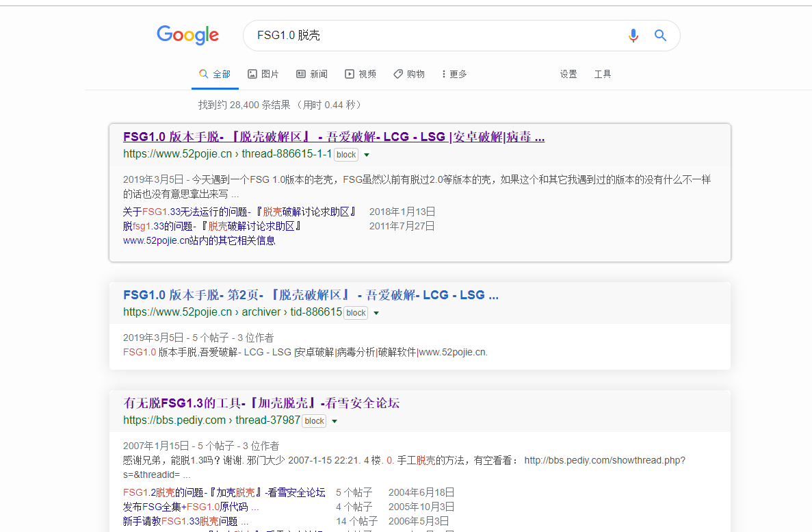Open 工具 options
The image size is (812, 532).
(602, 74)
